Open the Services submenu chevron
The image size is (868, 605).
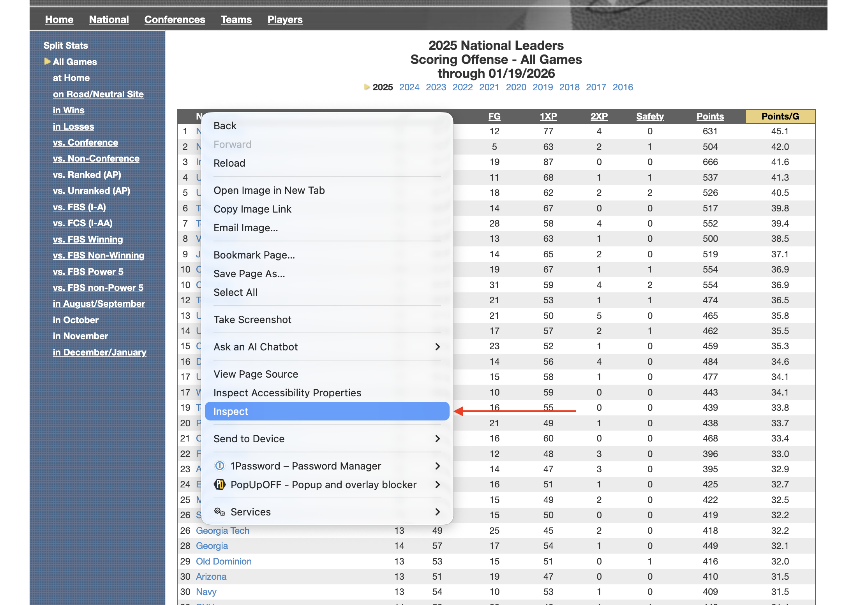437,512
